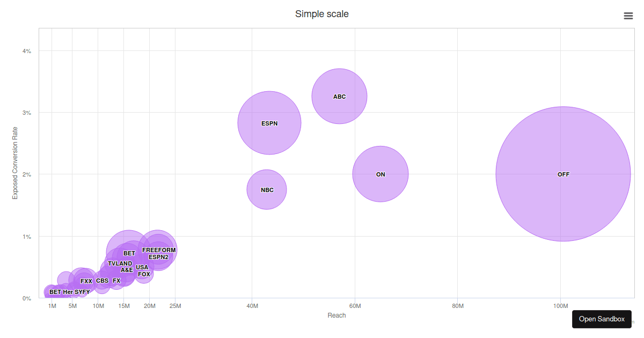This screenshot has height=338, width=644.
Task: Click the Open Sandbox button
Action: pyautogui.click(x=602, y=319)
